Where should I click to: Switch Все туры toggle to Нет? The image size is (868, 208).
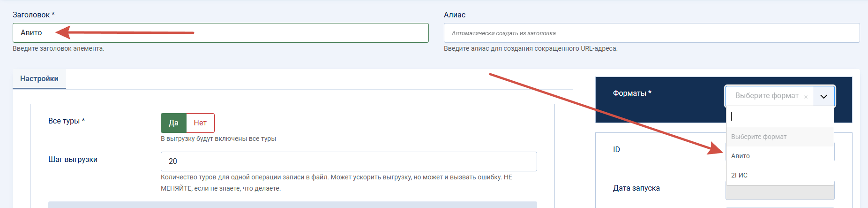200,123
